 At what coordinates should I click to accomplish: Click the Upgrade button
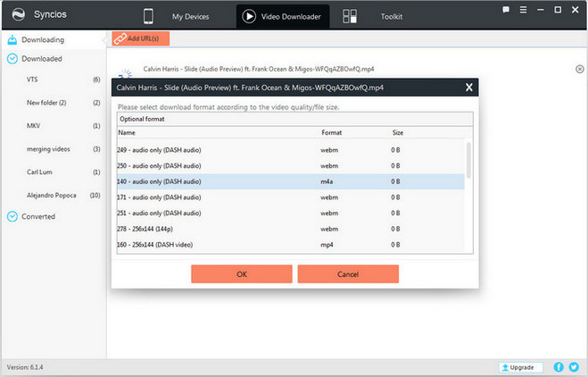520,367
